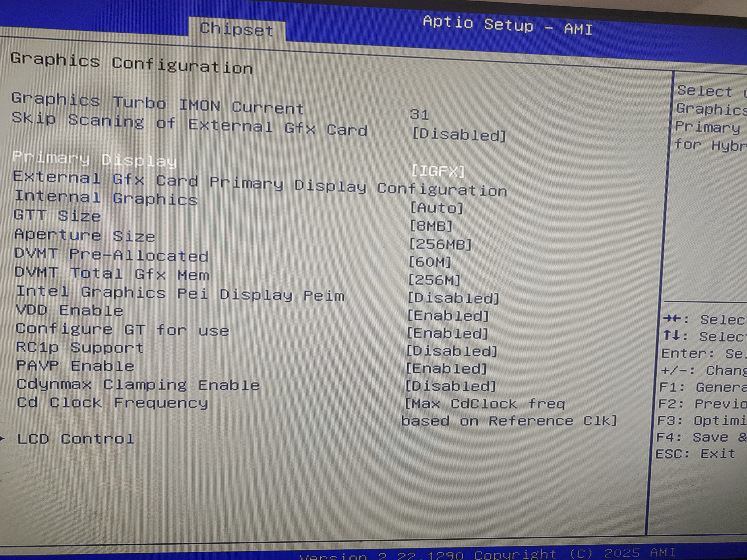Open External Gfx Card Primary Display Configuration

[259, 184]
